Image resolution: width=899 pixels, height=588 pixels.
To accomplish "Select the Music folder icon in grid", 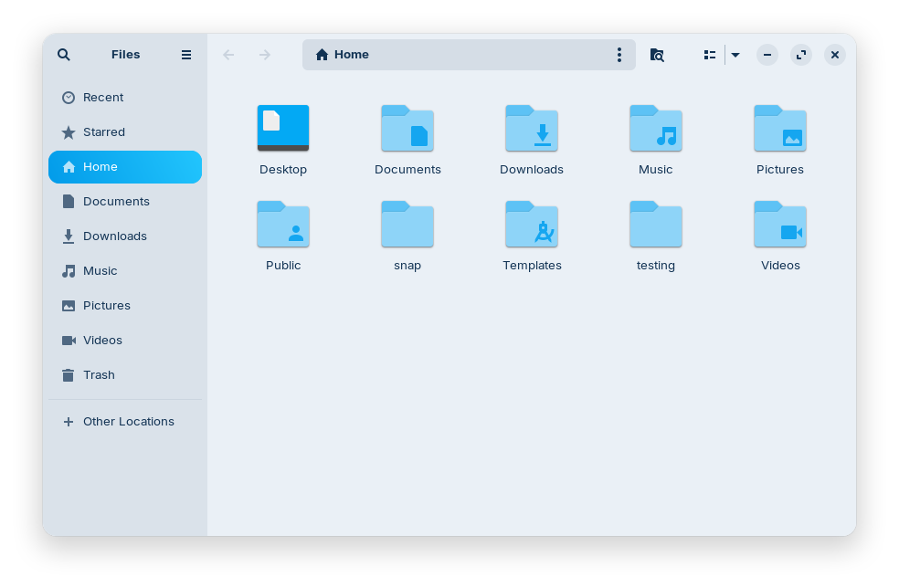I will (x=656, y=128).
